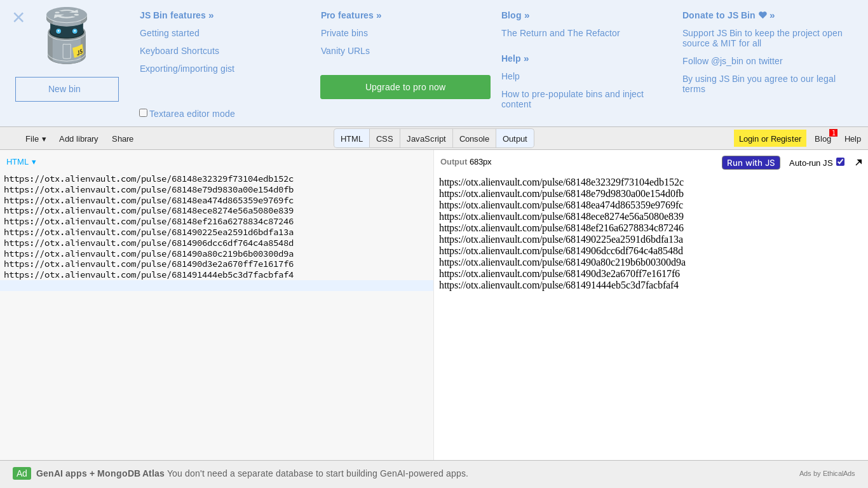This screenshot has height=488, width=868.
Task: Open The Return and The Refactor post
Action: click(560, 33)
